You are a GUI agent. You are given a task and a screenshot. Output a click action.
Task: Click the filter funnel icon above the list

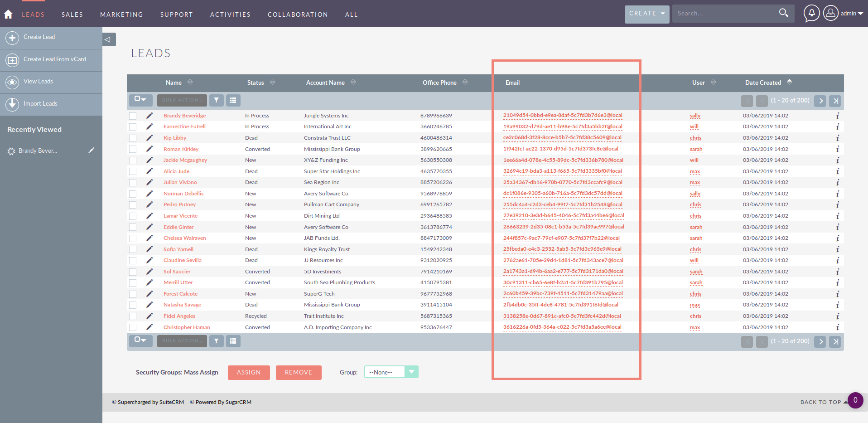tap(217, 100)
